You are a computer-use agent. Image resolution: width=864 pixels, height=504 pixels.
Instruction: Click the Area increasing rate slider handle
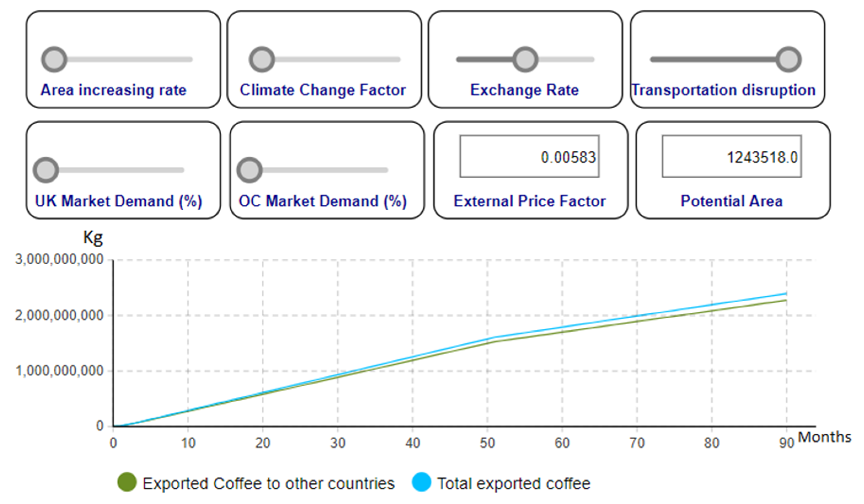(54, 60)
